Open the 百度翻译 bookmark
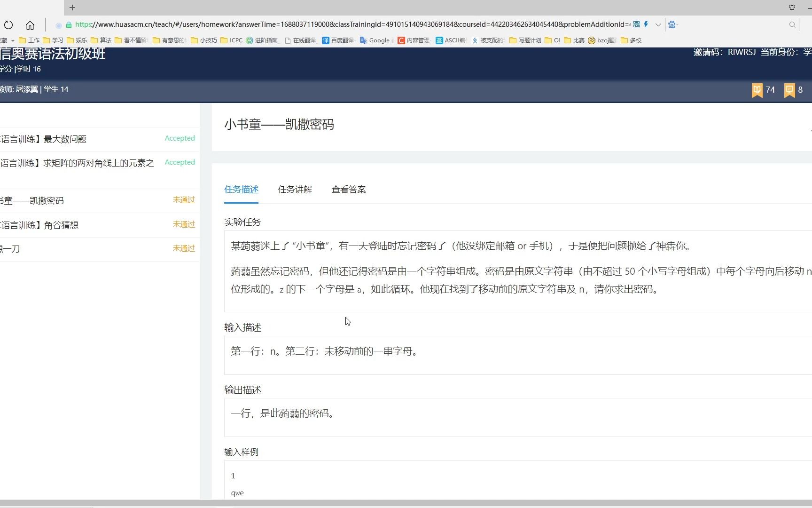Viewport: 812px width, 508px height. click(x=339, y=40)
